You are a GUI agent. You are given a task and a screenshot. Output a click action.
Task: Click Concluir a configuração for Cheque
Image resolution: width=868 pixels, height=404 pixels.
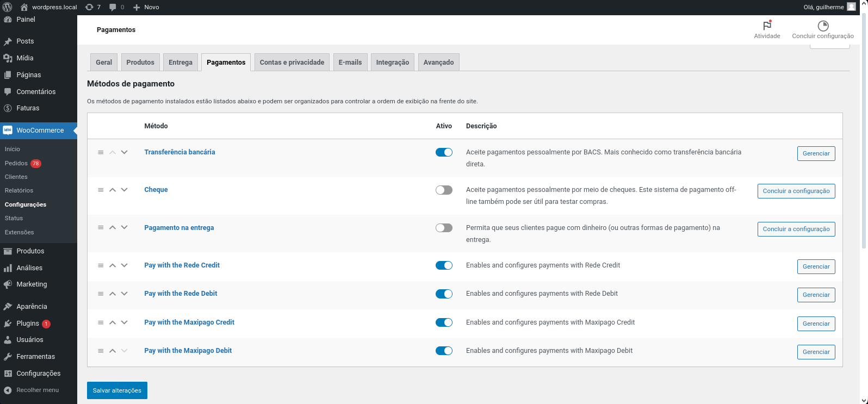(796, 191)
